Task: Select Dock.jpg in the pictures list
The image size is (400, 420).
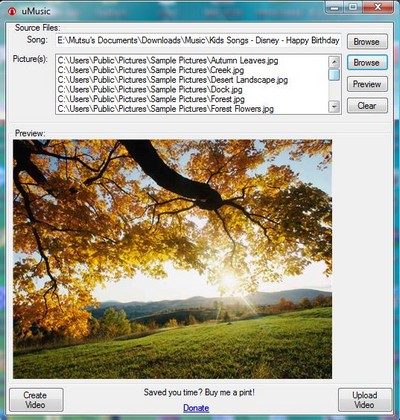Action: 150,90
